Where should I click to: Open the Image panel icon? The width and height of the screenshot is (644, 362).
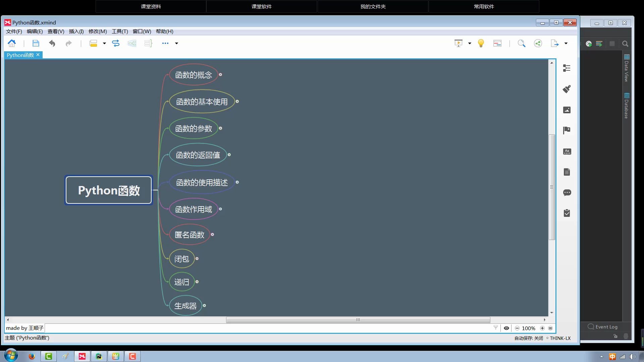[567, 110]
